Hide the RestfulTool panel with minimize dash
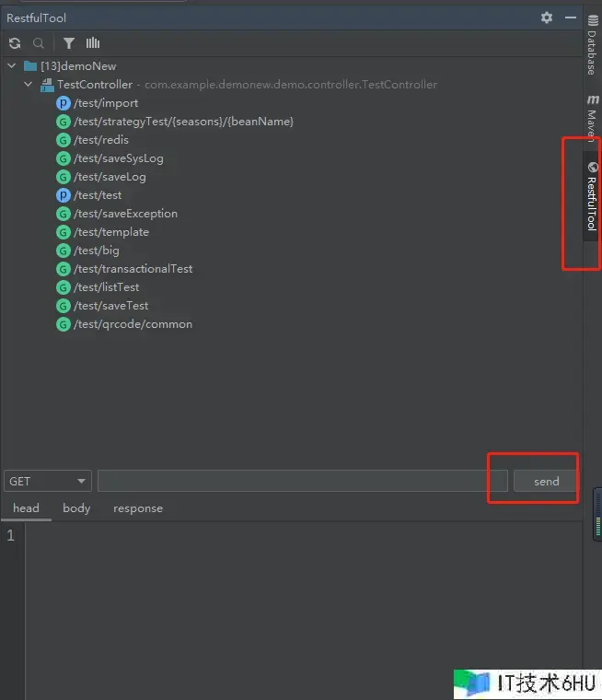Image resolution: width=602 pixels, height=700 pixels. point(571,17)
